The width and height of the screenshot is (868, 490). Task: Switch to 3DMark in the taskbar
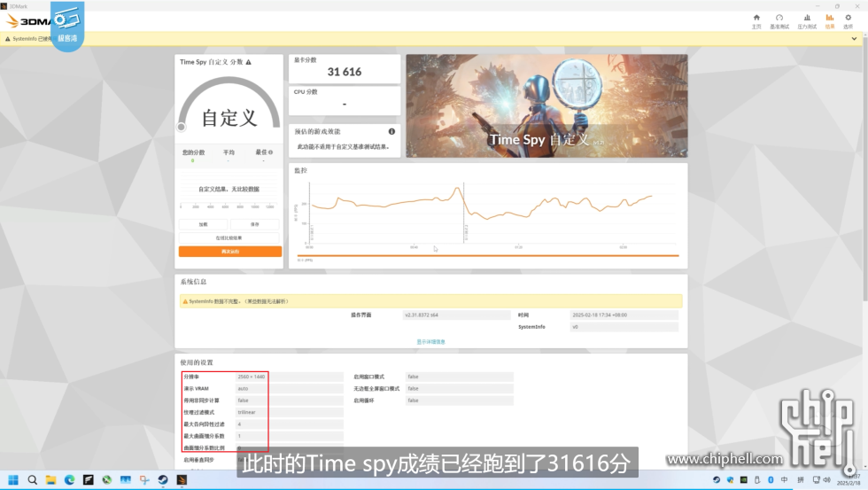[182, 480]
